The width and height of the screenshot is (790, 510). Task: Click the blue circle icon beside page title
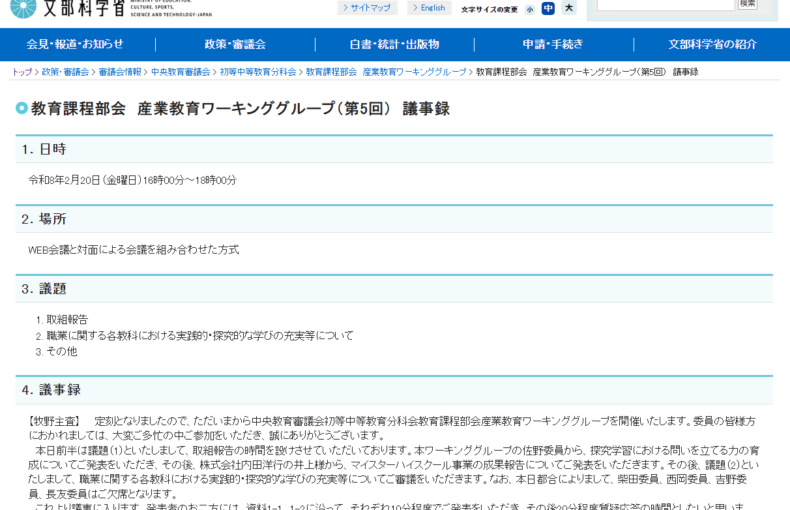pyautogui.click(x=22, y=108)
